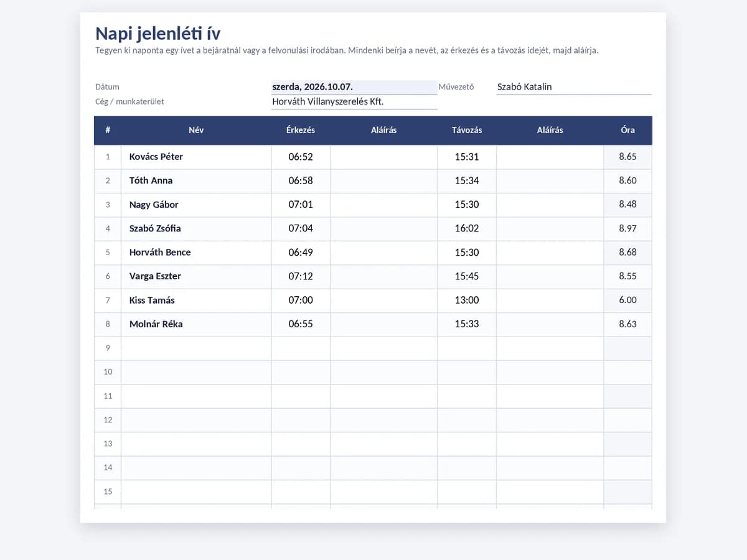Click Varga Eszter's departure time 15:45

pyautogui.click(x=467, y=276)
